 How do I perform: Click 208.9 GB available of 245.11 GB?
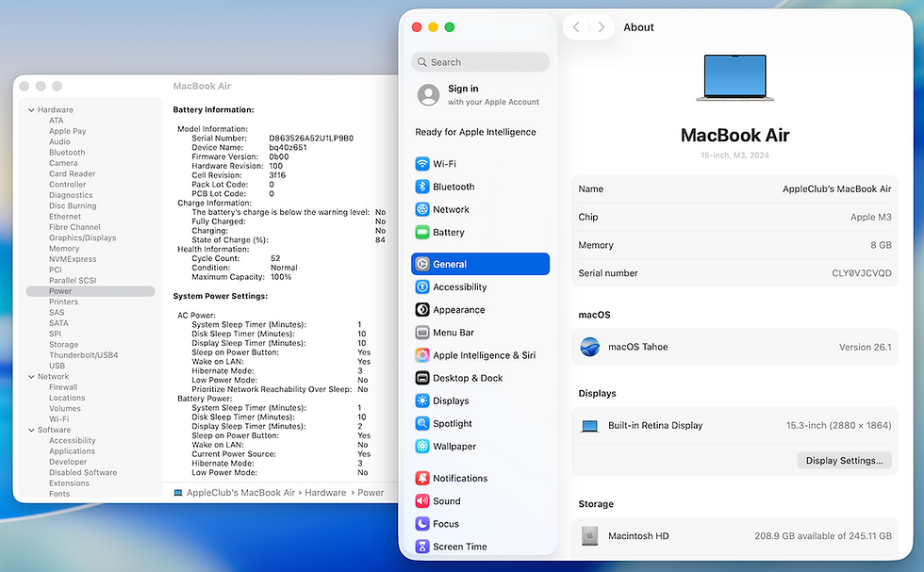(823, 536)
